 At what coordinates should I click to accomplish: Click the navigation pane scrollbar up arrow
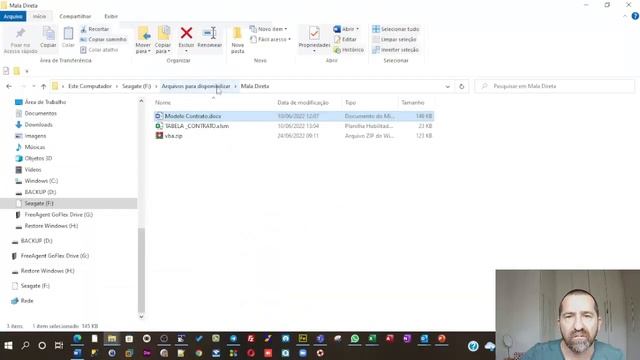[x=141, y=101]
